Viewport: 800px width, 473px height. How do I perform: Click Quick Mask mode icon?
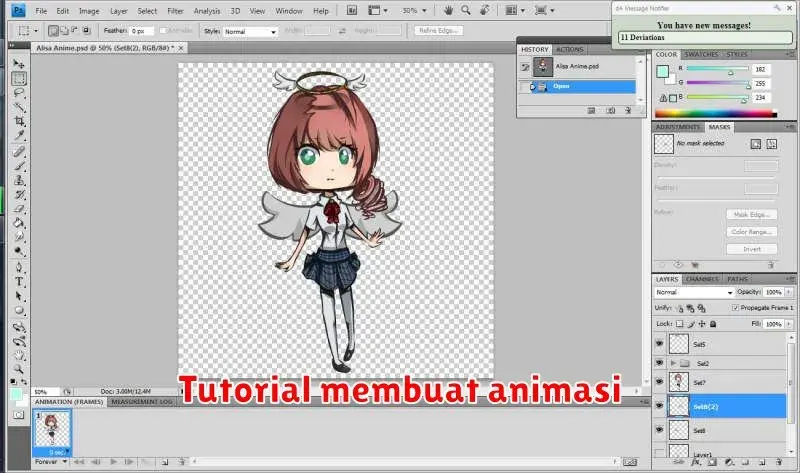click(x=19, y=415)
